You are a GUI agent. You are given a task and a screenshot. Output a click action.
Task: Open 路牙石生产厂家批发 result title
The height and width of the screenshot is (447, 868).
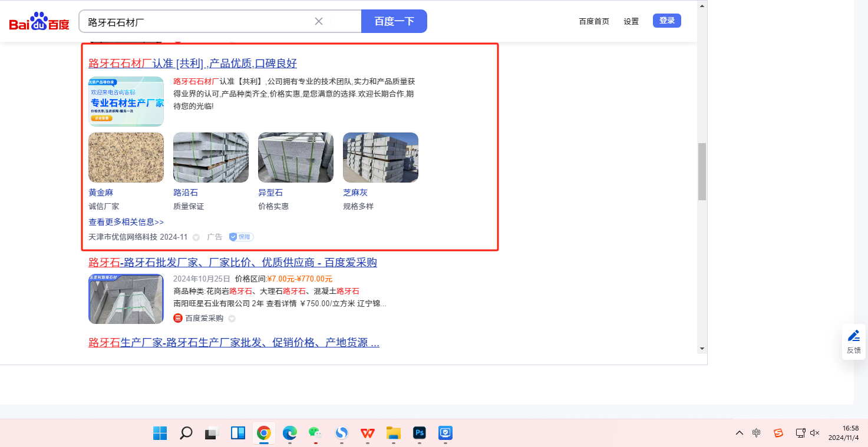pos(234,342)
